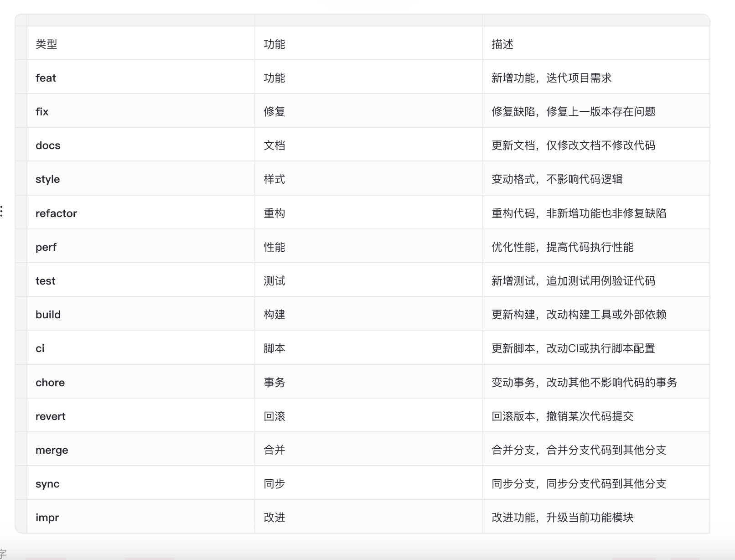Image resolution: width=735 pixels, height=560 pixels.
Task: Click the '重构' function cell
Action: [x=369, y=213]
